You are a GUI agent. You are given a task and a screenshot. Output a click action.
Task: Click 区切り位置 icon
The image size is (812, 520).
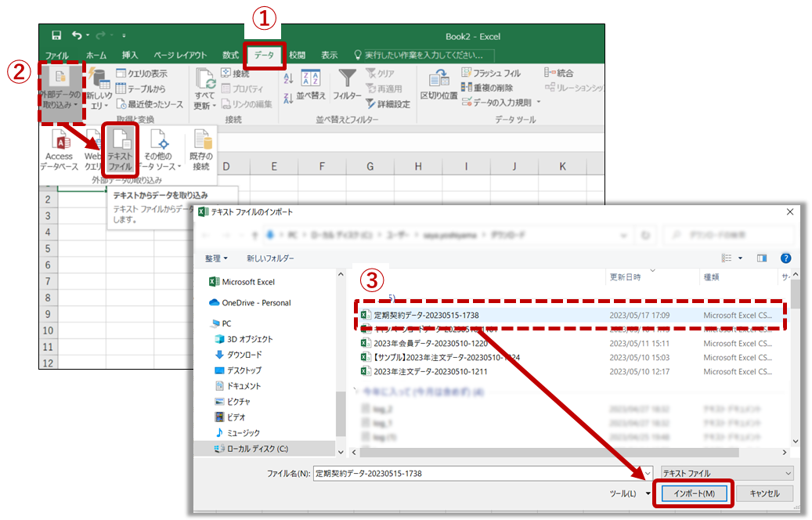click(x=439, y=85)
